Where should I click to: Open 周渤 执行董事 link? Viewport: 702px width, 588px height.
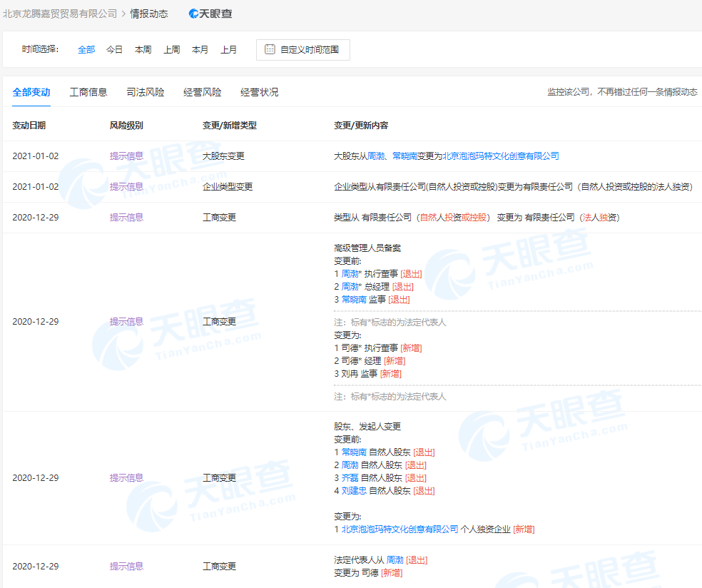(x=350, y=273)
